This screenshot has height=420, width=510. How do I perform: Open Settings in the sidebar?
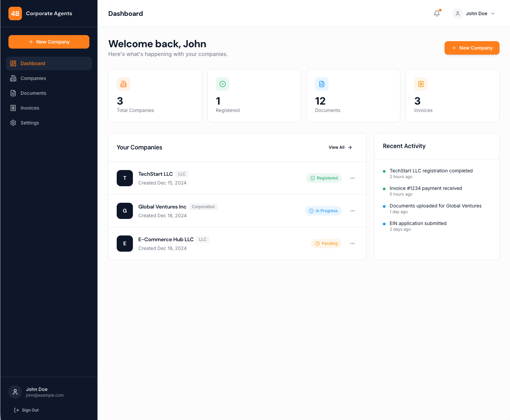point(49,123)
